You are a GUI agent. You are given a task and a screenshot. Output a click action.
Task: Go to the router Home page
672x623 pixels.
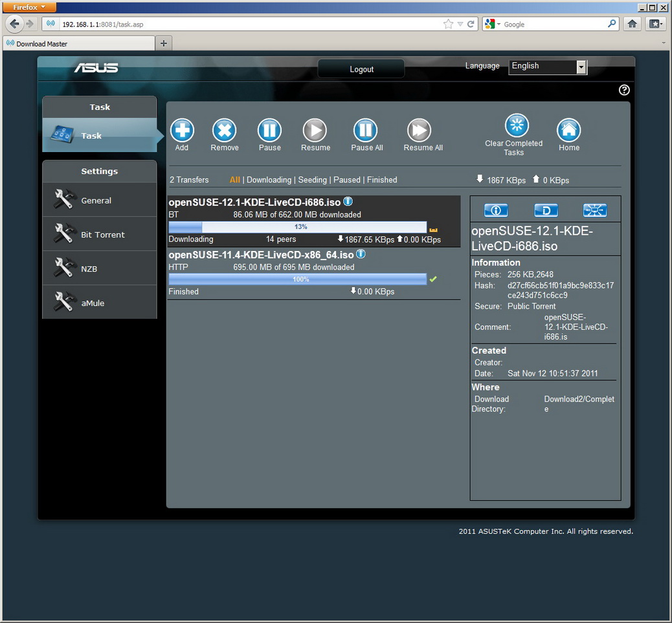click(x=568, y=131)
